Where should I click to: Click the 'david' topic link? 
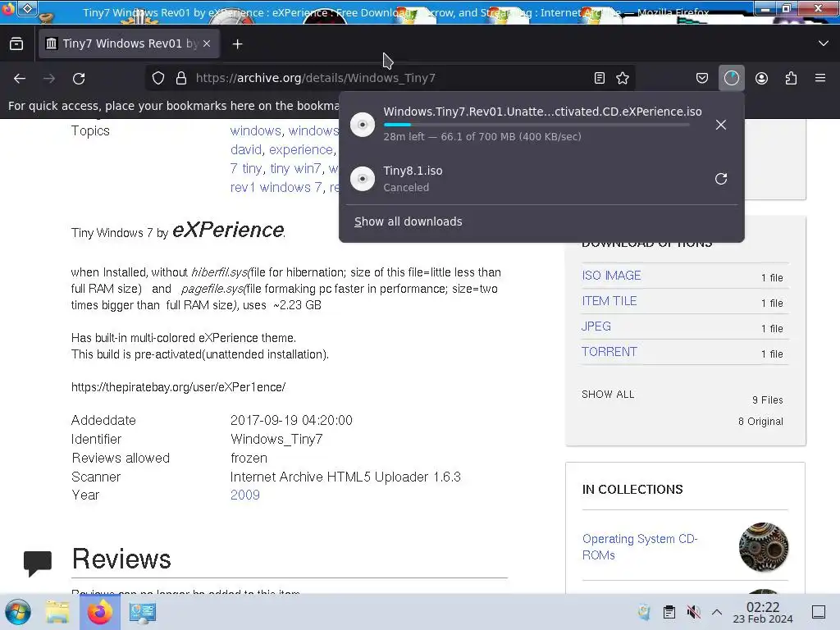(246, 149)
